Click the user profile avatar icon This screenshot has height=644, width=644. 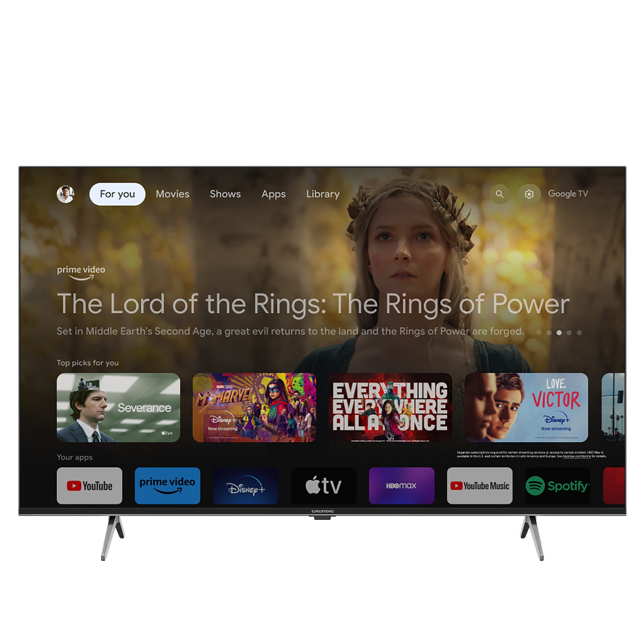(66, 194)
